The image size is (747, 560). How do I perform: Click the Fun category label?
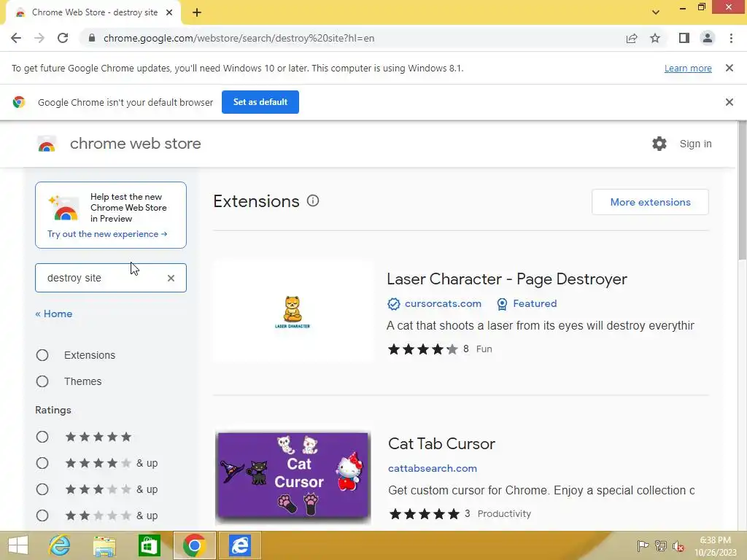(484, 349)
